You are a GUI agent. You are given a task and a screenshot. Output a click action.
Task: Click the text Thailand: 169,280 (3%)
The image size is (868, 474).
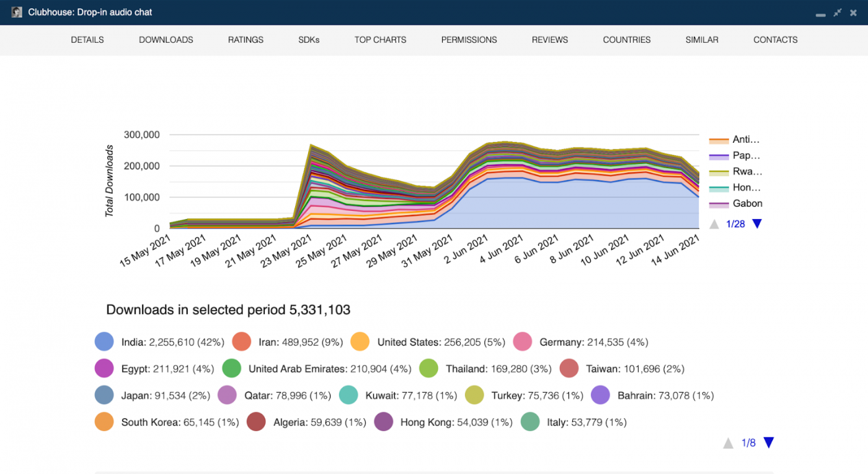498,369
